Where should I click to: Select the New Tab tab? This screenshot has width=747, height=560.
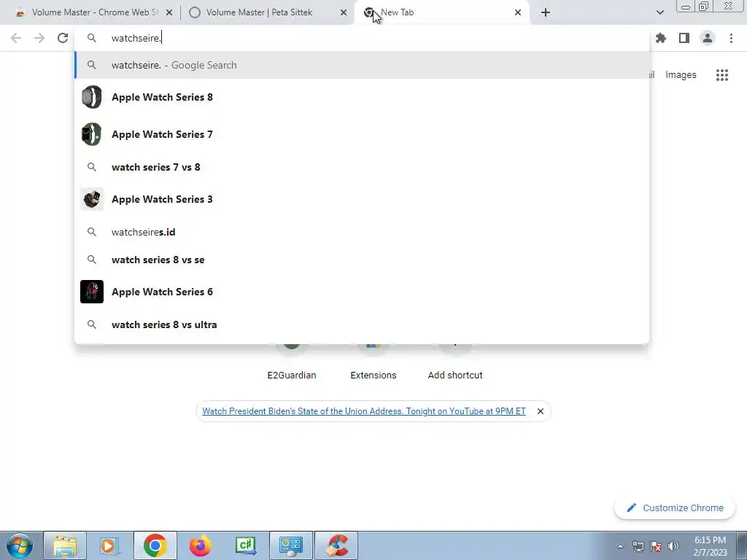[x=441, y=12]
